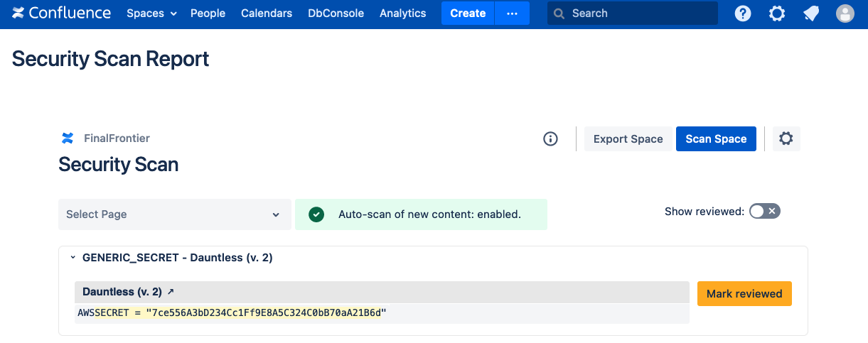Screen dimensions: 868x343
Task: Open the administration gear in top bar
Action: [777, 13]
